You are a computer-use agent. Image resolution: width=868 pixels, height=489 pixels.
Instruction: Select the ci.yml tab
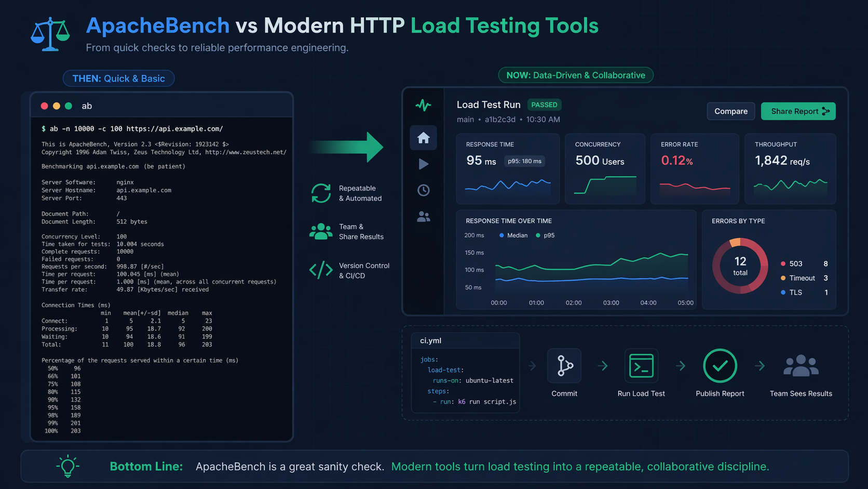[430, 340]
